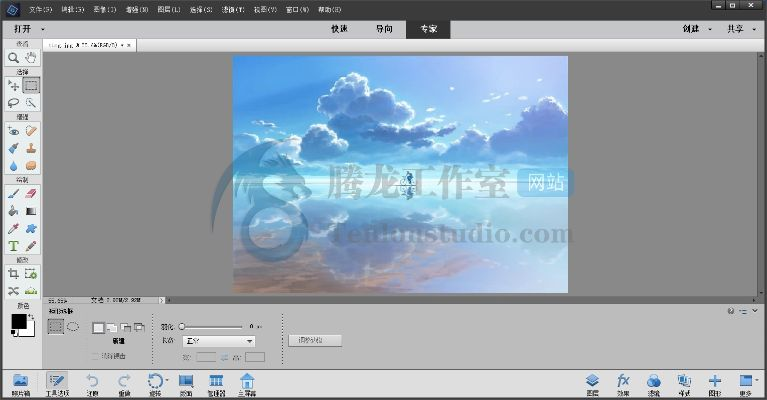Select the Hand tool
767x400 pixels.
[x=31, y=58]
